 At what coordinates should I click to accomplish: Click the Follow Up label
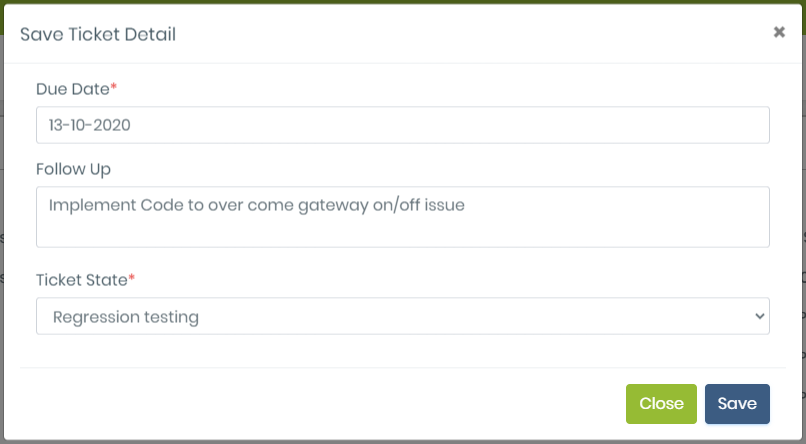pos(73,169)
